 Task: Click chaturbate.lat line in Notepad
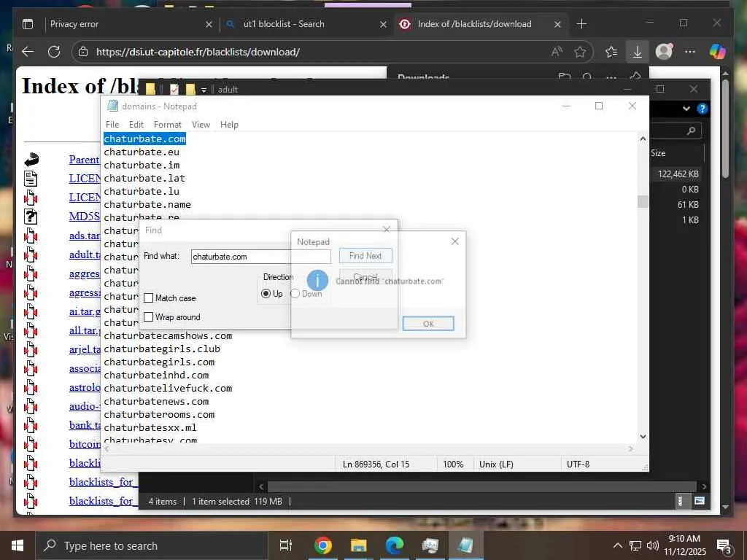[x=144, y=178]
